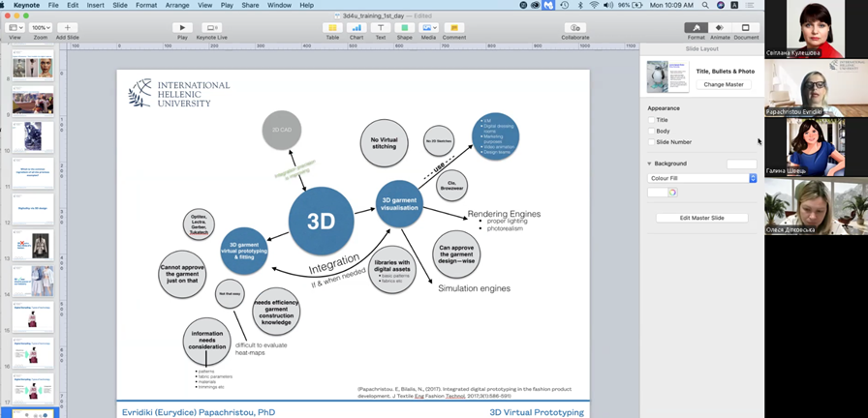Click the Add Slide button
The image size is (868, 418).
click(x=67, y=27)
